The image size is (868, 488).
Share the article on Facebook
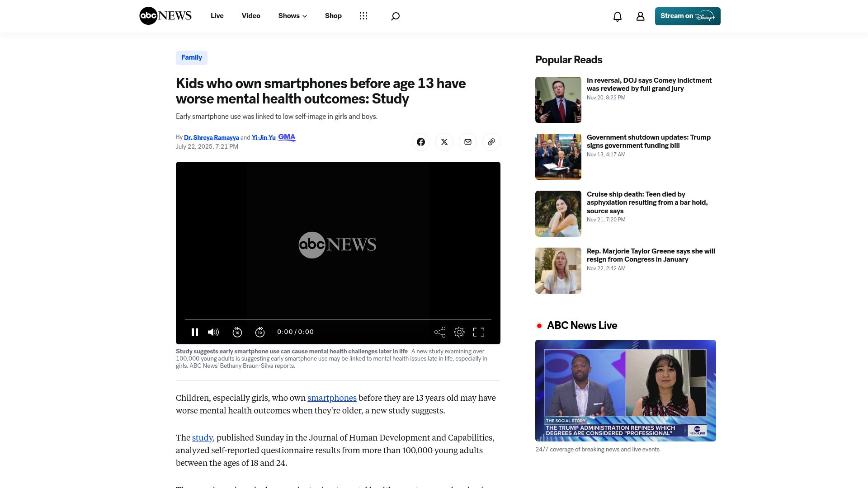point(421,142)
